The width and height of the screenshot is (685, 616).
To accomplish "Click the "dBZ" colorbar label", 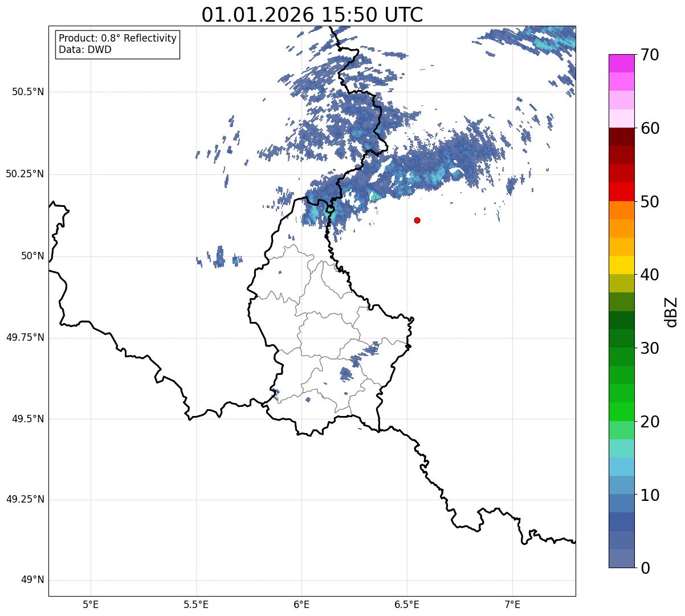I will click(671, 311).
